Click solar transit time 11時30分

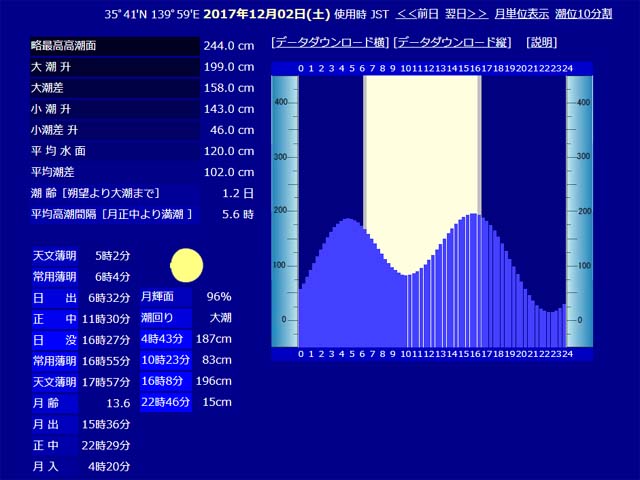106,319
